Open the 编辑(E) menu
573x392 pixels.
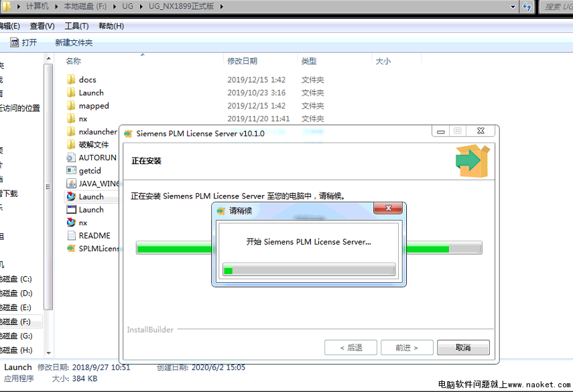[10, 26]
